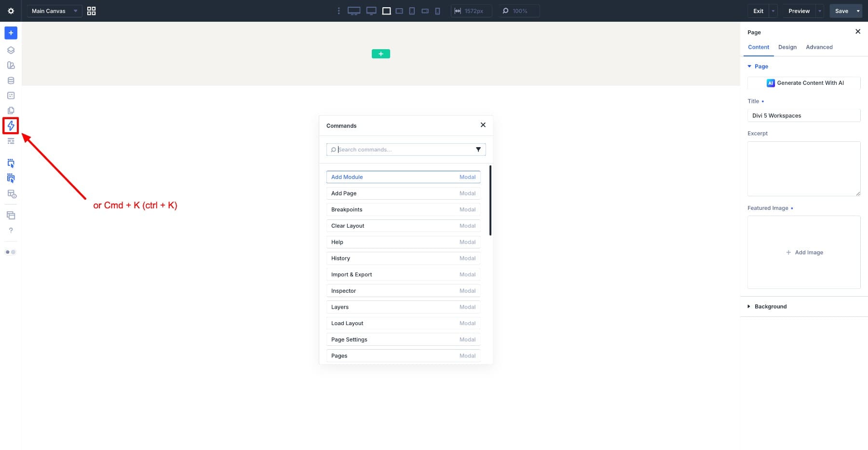Open the dropdown arrow next to Save
The height and width of the screenshot is (450, 868).
[858, 11]
